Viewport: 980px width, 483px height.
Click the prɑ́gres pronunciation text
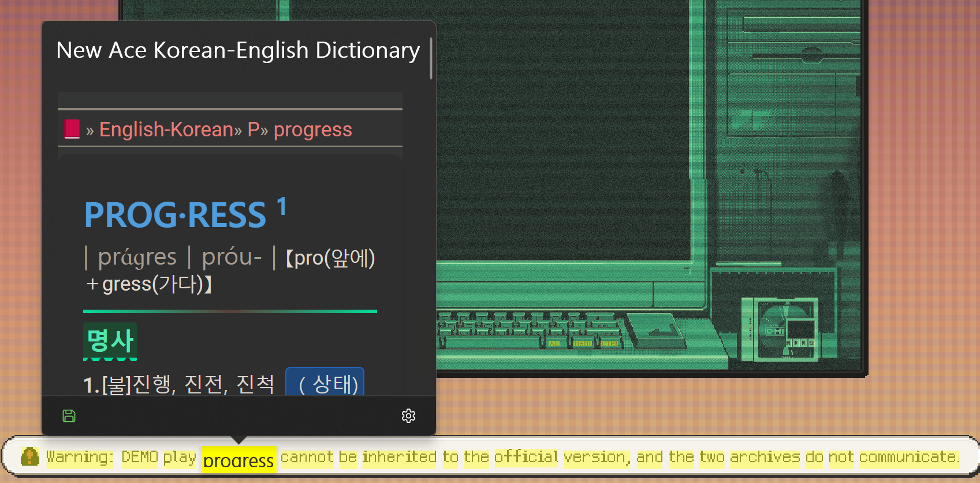click(x=137, y=257)
